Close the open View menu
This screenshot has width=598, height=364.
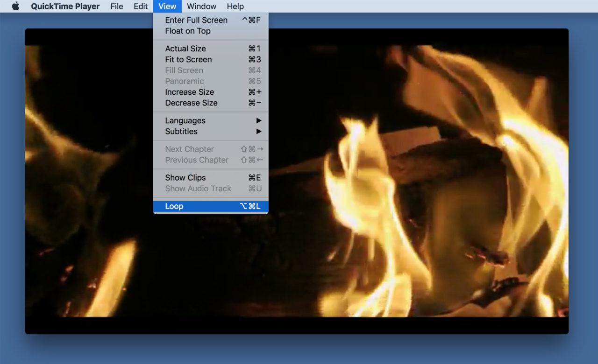click(167, 6)
